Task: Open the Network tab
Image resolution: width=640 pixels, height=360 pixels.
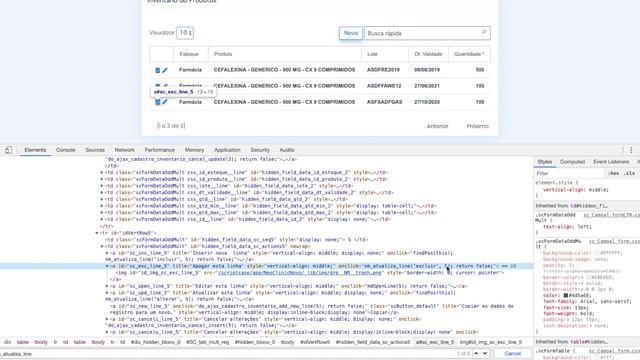Action: tap(124, 150)
